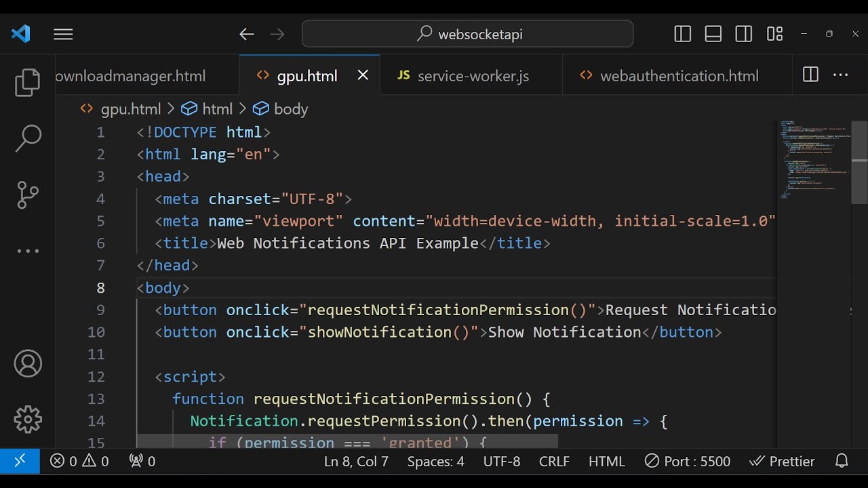Open editor more actions ellipsis menu
This screenshot has width=868, height=488.
click(841, 75)
